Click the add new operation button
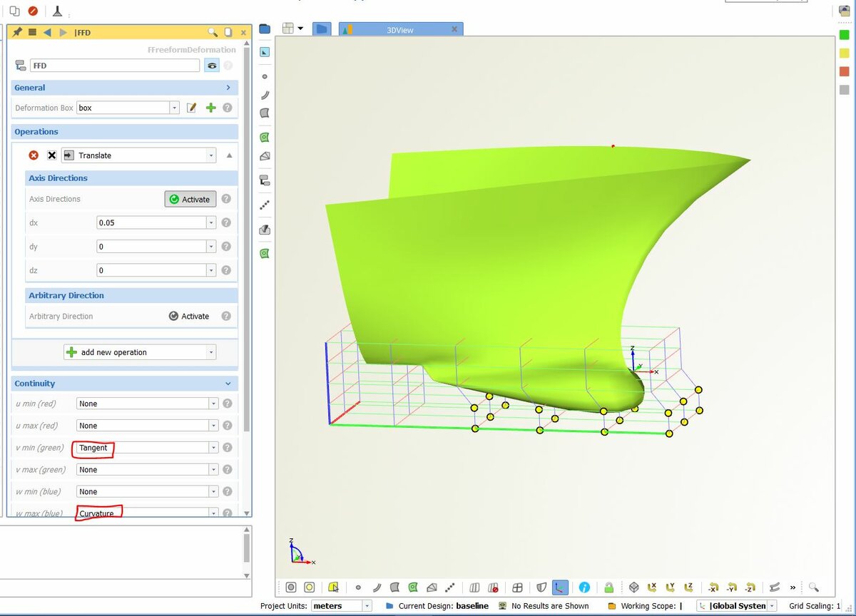Viewport: 856px width, 616px height. click(x=140, y=352)
